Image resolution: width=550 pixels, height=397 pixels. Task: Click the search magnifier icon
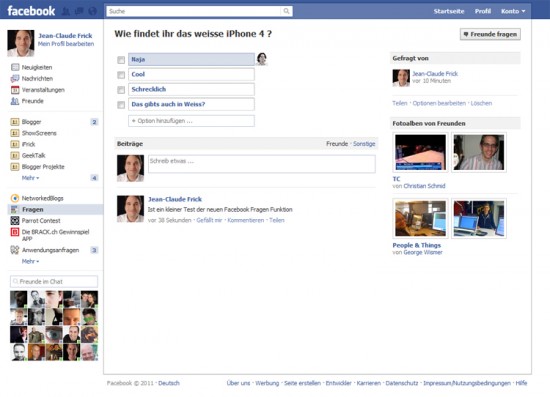pyautogui.click(x=286, y=11)
